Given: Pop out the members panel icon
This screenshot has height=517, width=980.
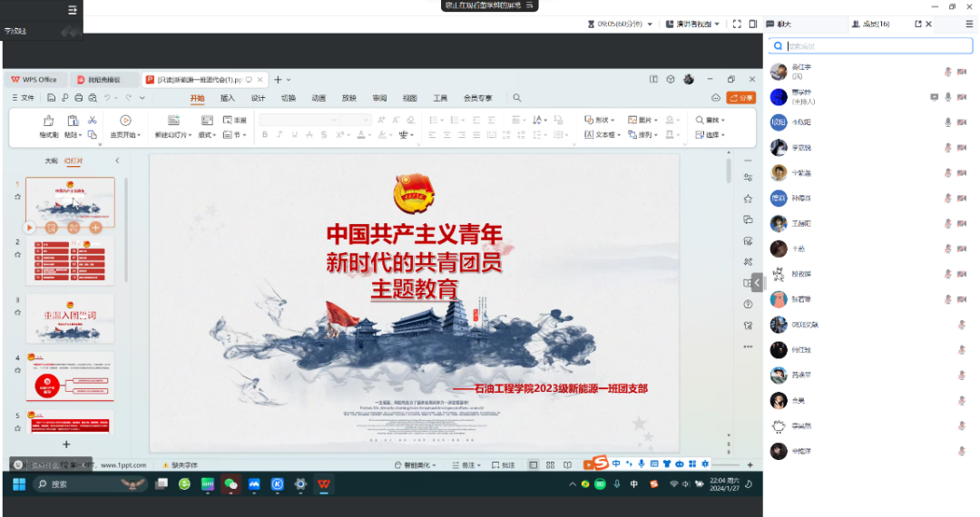Looking at the screenshot, I should [x=918, y=24].
